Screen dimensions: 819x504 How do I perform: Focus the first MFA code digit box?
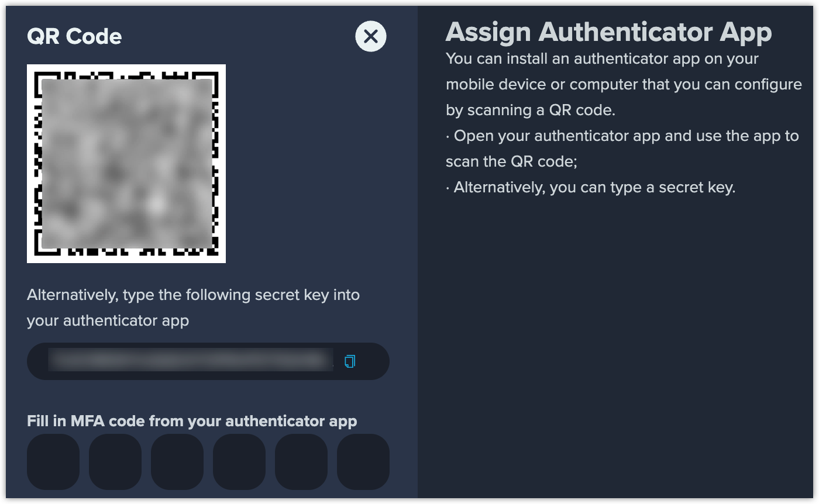pos(53,461)
